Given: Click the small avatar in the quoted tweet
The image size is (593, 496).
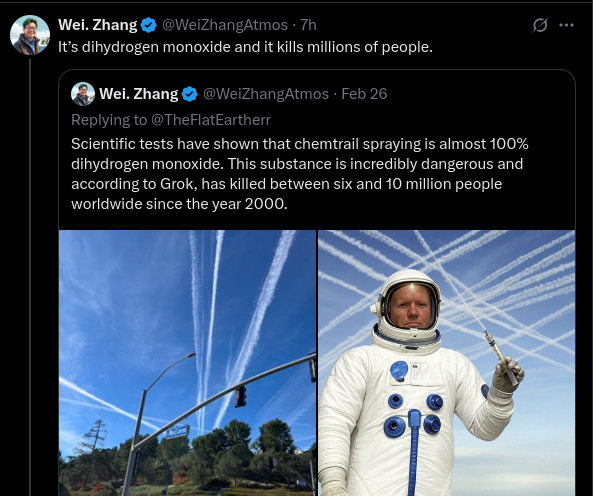Looking at the screenshot, I should [83, 94].
